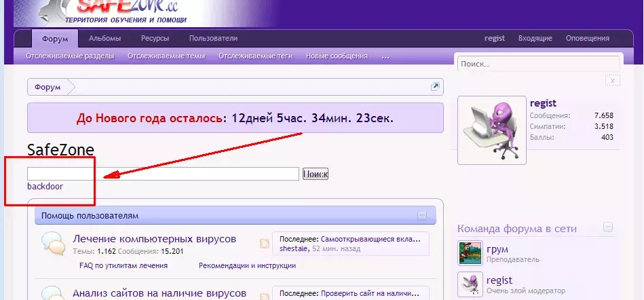Select the Форум tab
This screenshot has height=300, width=644.
pos(55,39)
